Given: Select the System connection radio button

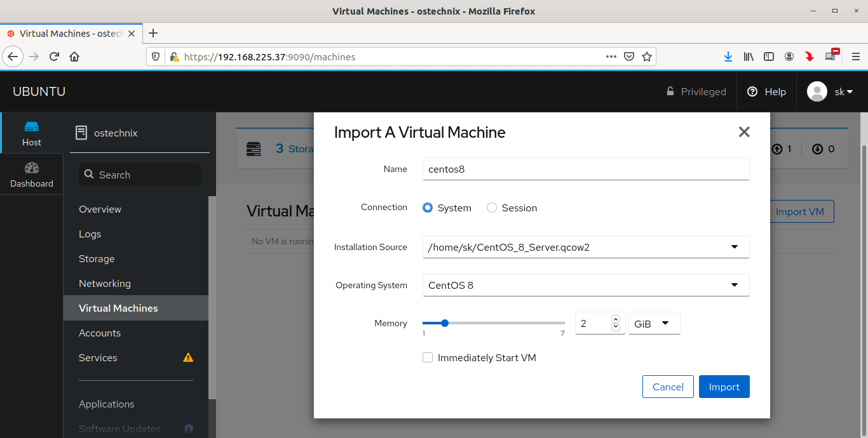Looking at the screenshot, I should click(427, 207).
